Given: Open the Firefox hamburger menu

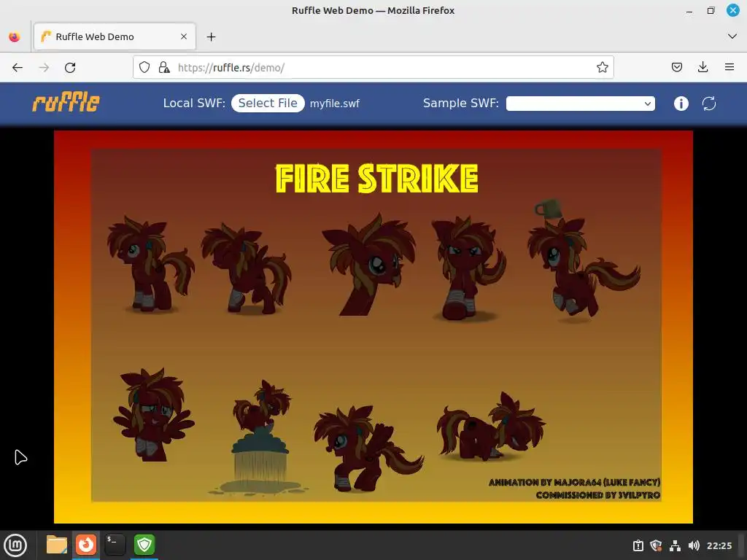Looking at the screenshot, I should pyautogui.click(x=729, y=67).
